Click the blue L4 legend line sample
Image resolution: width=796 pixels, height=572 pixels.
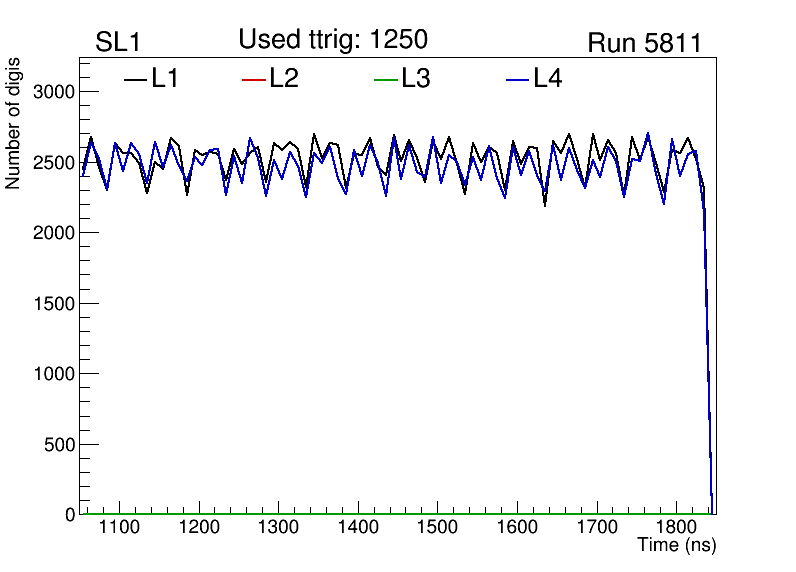517,80
